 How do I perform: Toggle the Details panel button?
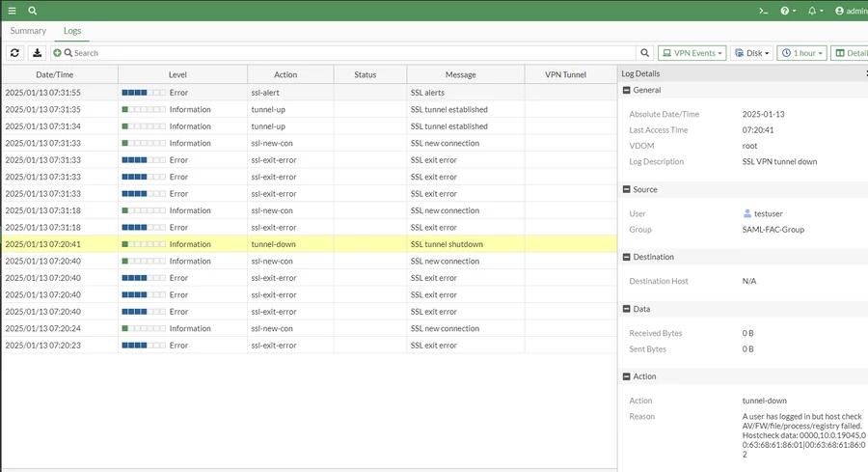pos(850,53)
